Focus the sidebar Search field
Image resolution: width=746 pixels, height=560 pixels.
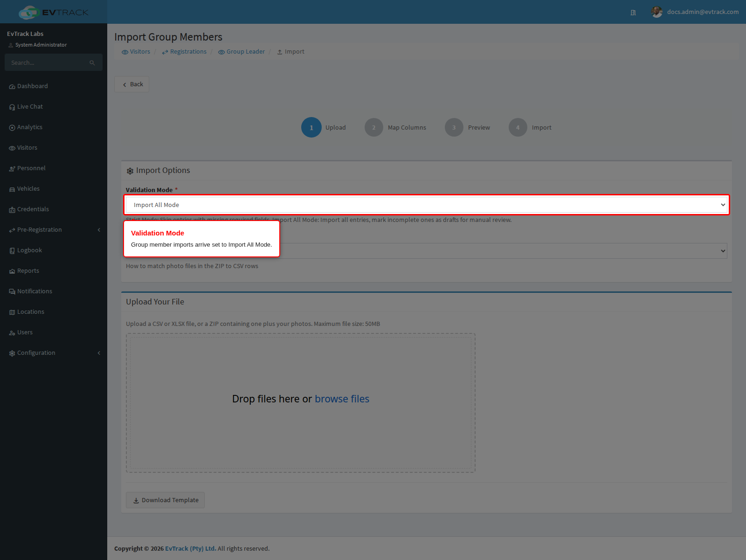point(53,62)
